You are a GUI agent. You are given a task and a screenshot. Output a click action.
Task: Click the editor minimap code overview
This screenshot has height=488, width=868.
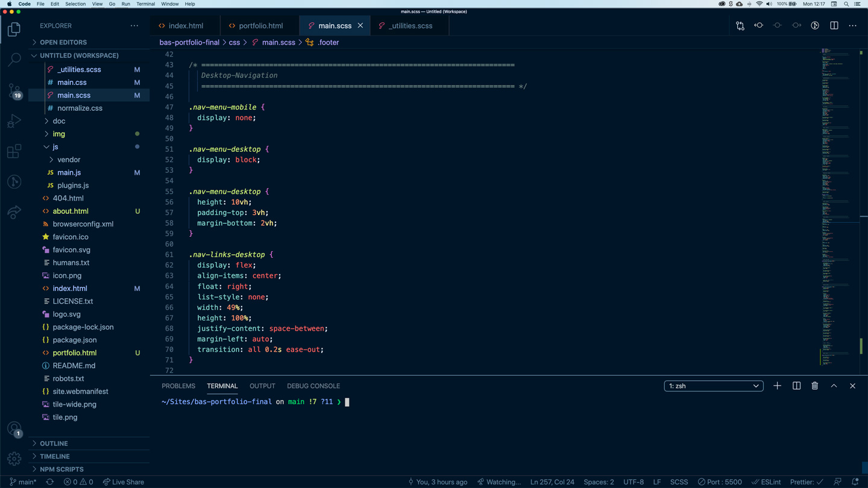click(x=839, y=208)
